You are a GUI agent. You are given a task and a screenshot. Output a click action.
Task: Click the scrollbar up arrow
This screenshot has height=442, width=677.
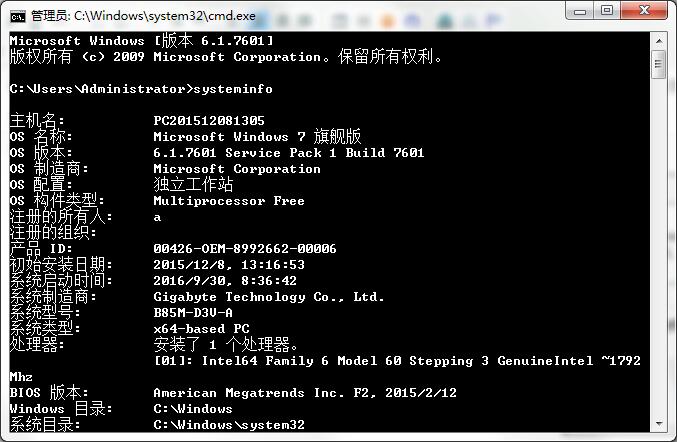[x=659, y=41]
